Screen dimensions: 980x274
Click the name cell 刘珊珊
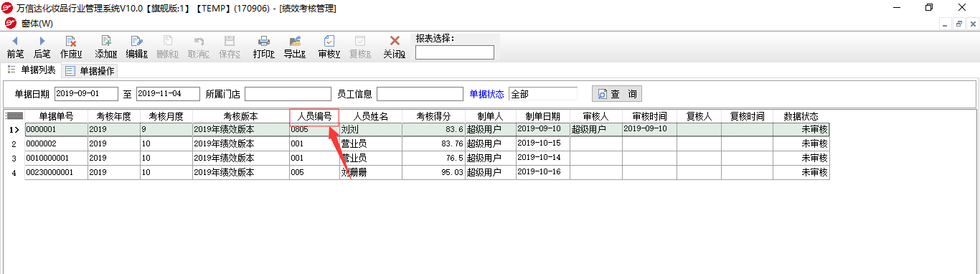pos(371,172)
